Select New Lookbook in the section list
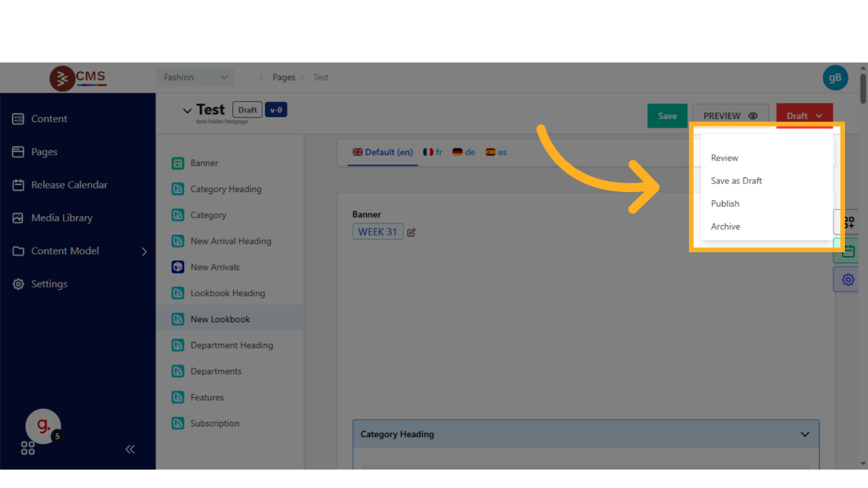This screenshot has height=488, width=868. [x=220, y=319]
